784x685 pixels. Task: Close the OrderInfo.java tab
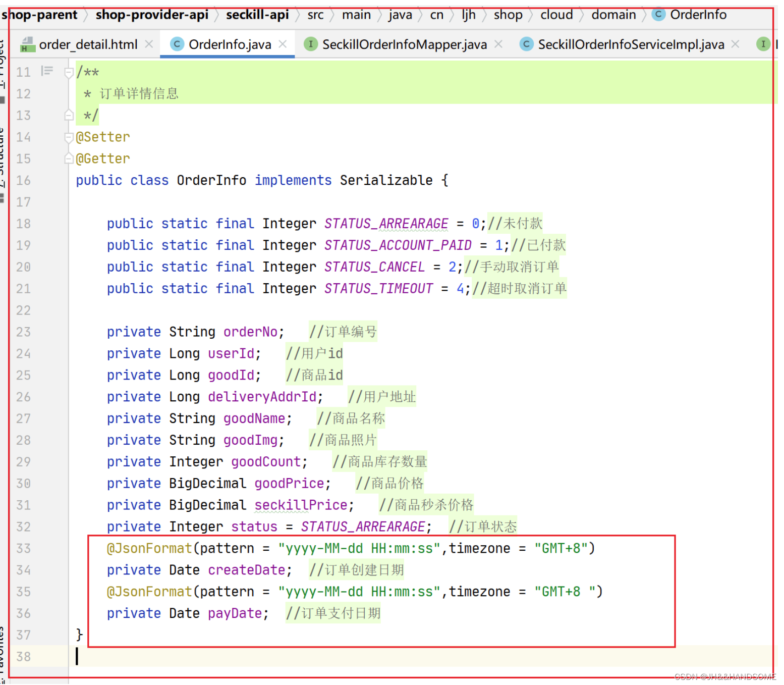(x=283, y=44)
